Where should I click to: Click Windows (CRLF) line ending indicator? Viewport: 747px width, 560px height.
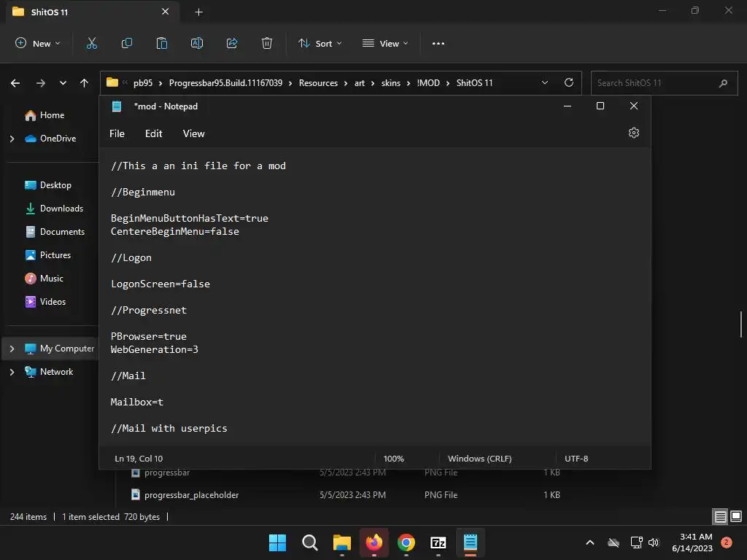coord(480,459)
